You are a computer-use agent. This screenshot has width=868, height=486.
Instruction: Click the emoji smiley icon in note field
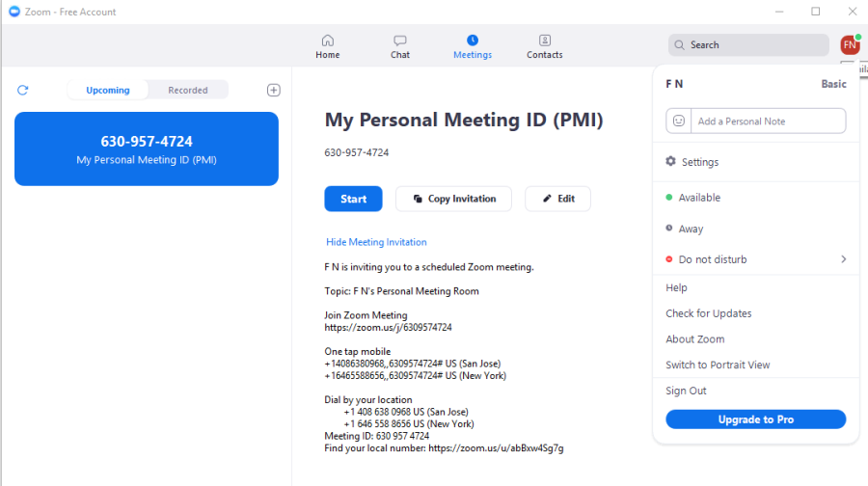pyautogui.click(x=679, y=121)
